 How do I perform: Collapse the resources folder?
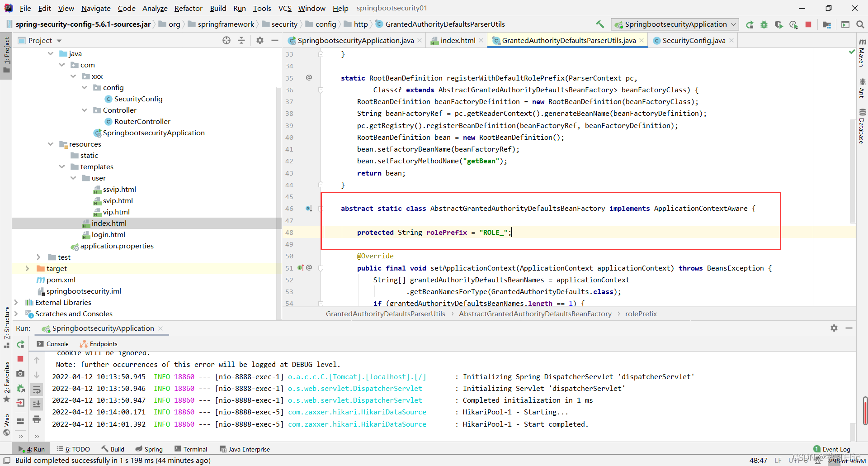tap(51, 144)
